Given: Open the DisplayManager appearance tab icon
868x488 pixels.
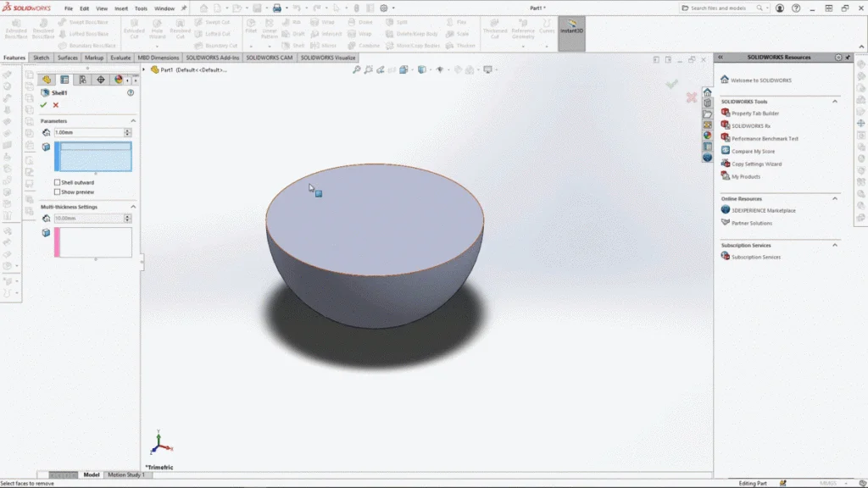Looking at the screenshot, I should 118,80.
